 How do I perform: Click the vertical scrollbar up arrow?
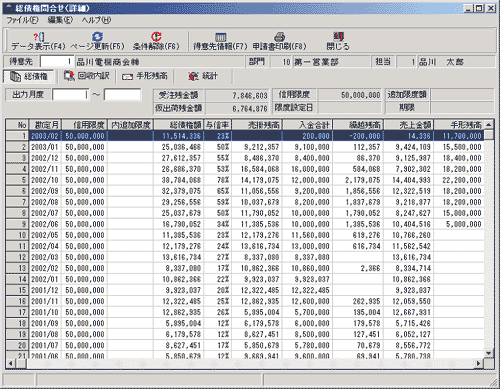pyautogui.click(x=489, y=125)
